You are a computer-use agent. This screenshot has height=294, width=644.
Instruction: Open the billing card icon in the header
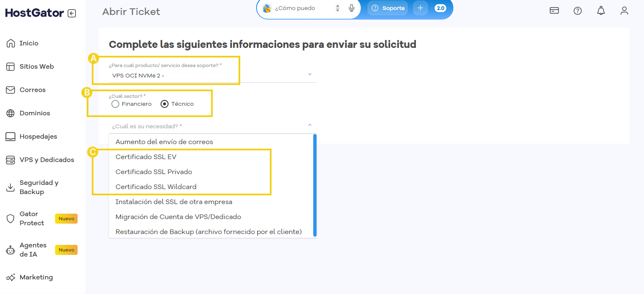click(554, 11)
